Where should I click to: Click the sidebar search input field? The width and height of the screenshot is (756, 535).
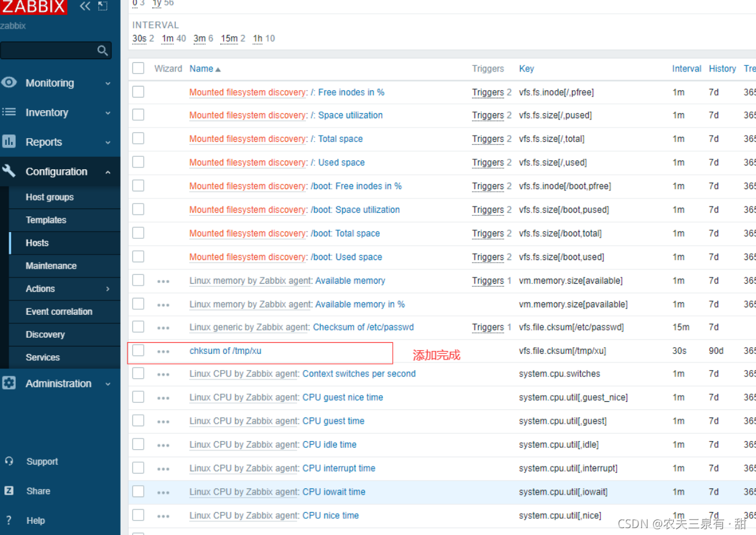[50, 50]
